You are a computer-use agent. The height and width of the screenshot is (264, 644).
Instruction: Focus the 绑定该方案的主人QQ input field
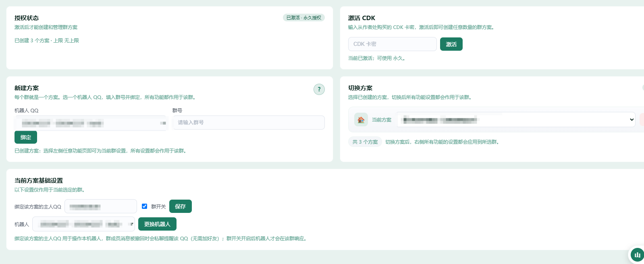pos(101,206)
